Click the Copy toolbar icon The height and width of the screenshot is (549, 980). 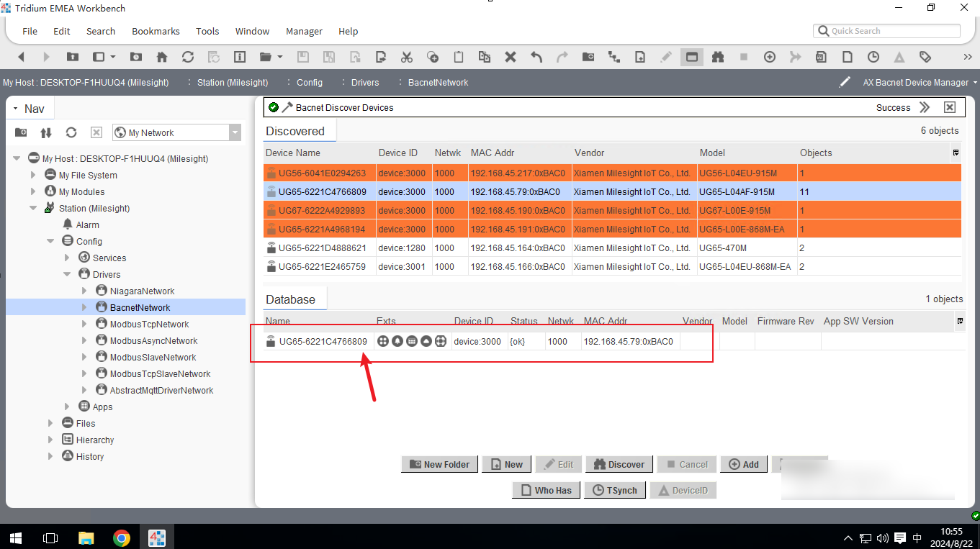coord(433,57)
